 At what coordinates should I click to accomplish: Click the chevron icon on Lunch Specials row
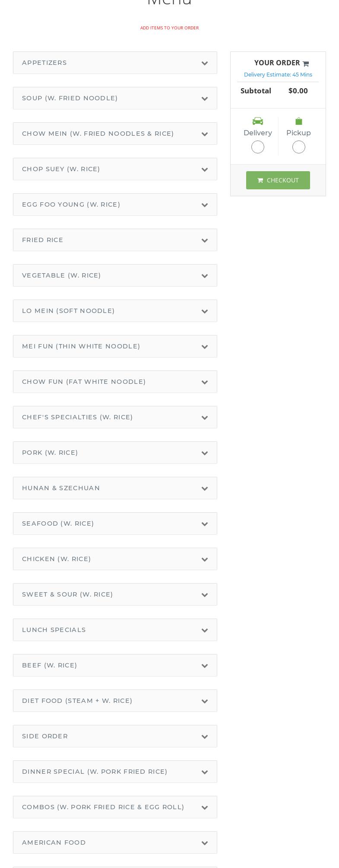[x=205, y=630]
